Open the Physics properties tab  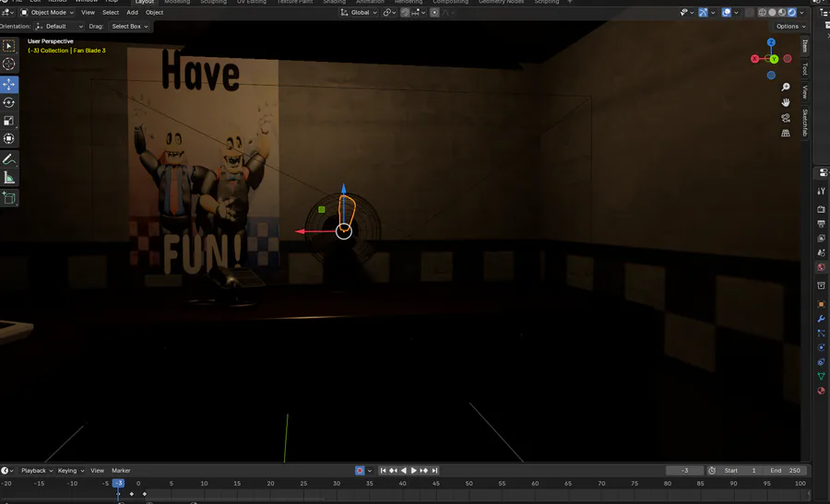[x=821, y=347]
